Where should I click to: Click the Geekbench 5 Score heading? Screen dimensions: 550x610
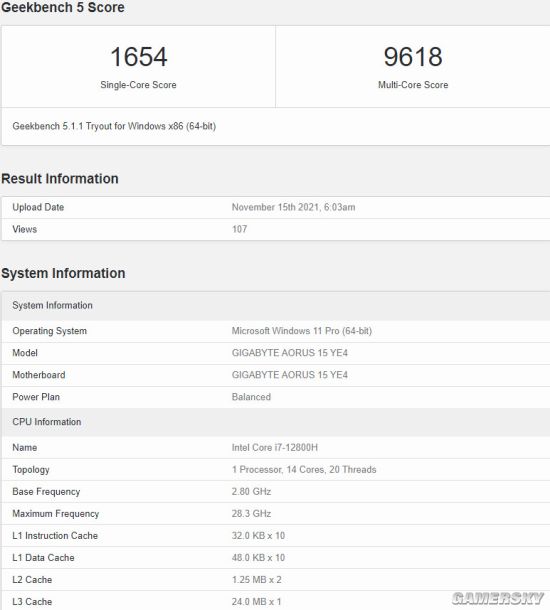tap(63, 7)
